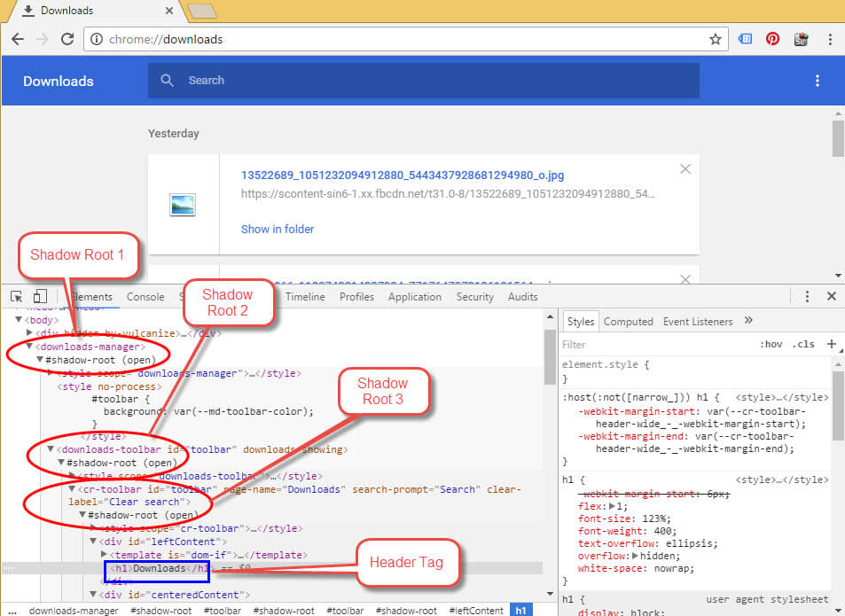Select the Computed pane tab
The image size is (845, 616).
(629, 322)
